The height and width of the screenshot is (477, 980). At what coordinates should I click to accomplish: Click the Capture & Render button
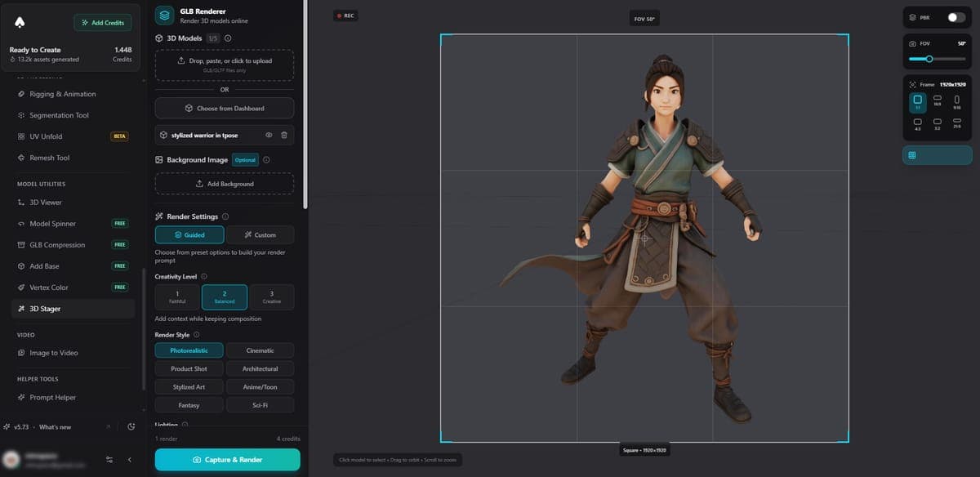227,460
